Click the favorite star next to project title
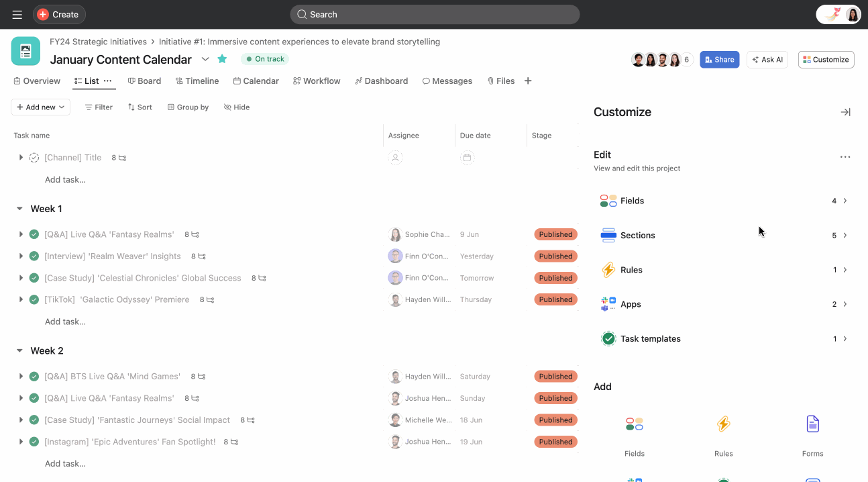Image resolution: width=868 pixels, height=482 pixels. (222, 59)
